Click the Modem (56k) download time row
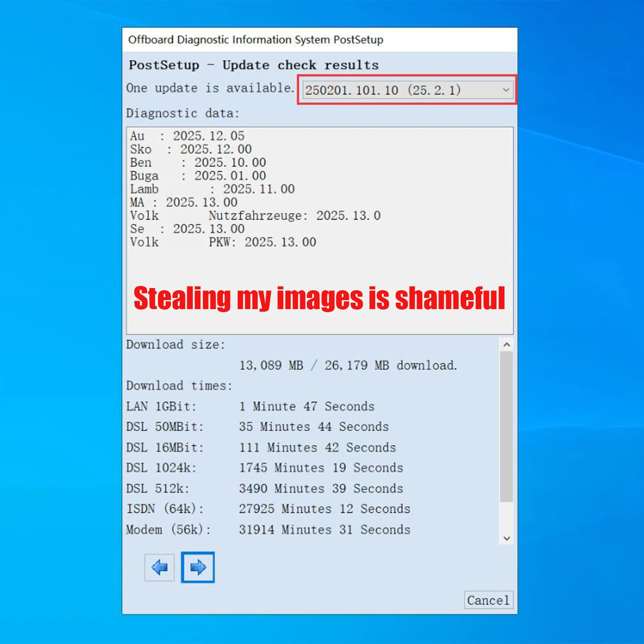The height and width of the screenshot is (644, 644). tap(268, 529)
